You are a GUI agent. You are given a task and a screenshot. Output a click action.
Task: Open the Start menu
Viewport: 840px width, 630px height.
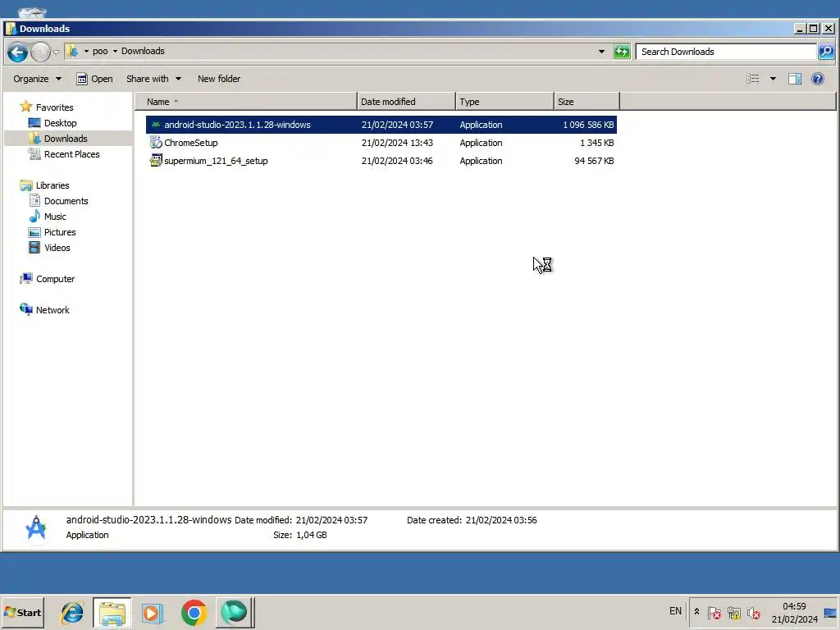[x=22, y=612]
